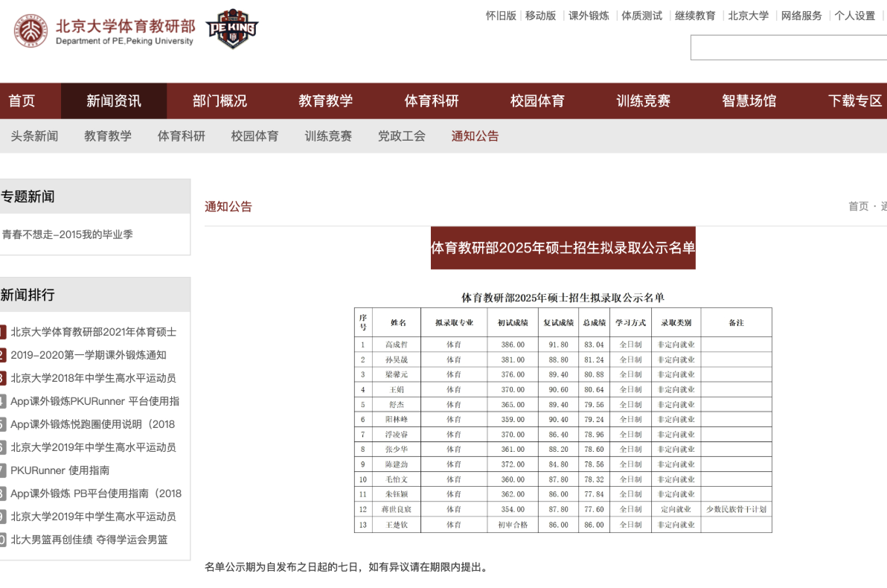Open the 首页 main navigation tab
Image resolution: width=887 pixels, height=588 pixels.
point(22,101)
